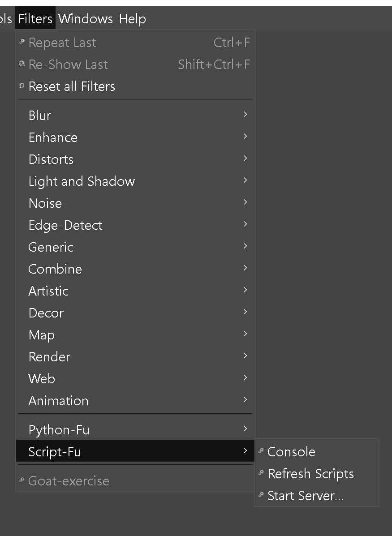
Task: Expand the Distorts submenu arrow
Action: (245, 159)
